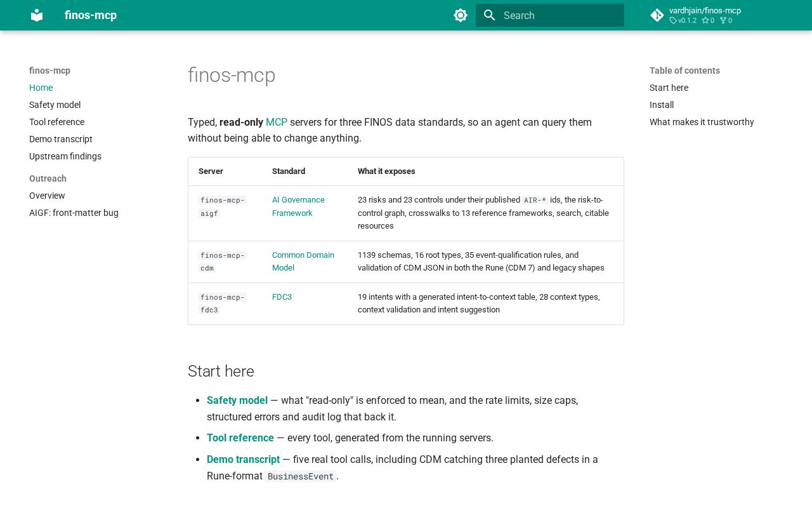Viewport: 812px width, 508px height.
Task: Follow the bold Tool reference link
Action: coord(240,438)
